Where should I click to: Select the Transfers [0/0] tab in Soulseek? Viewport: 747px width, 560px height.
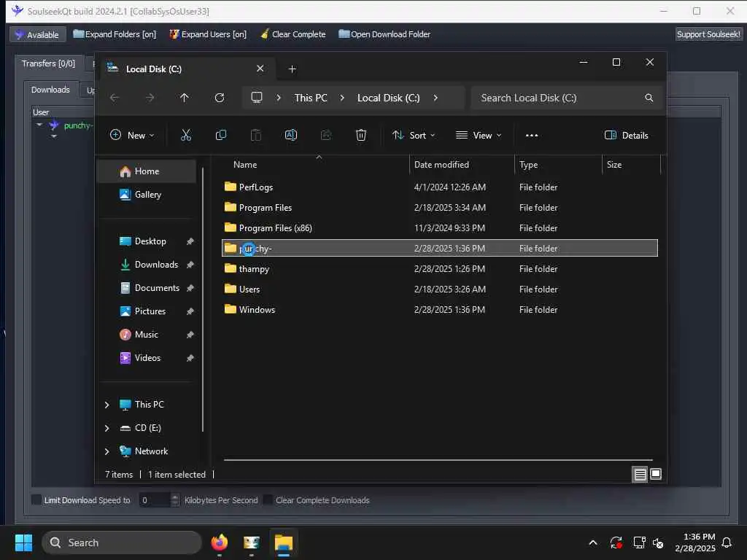48,63
